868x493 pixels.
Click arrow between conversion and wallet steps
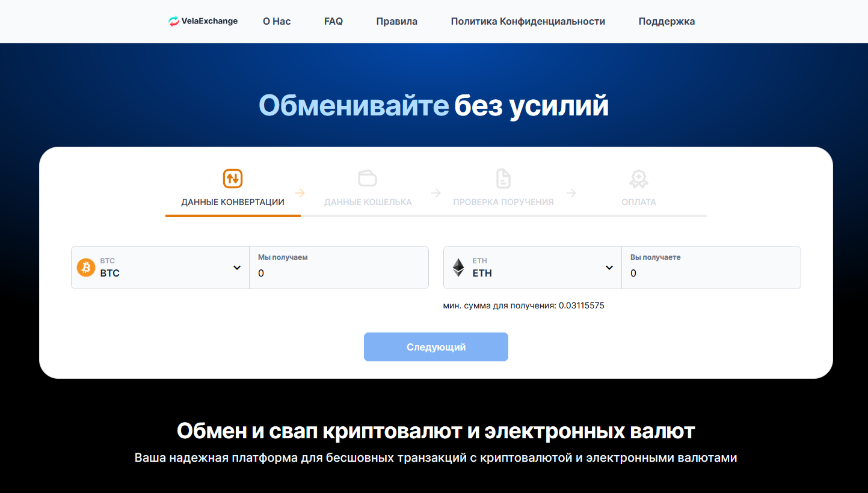point(300,193)
